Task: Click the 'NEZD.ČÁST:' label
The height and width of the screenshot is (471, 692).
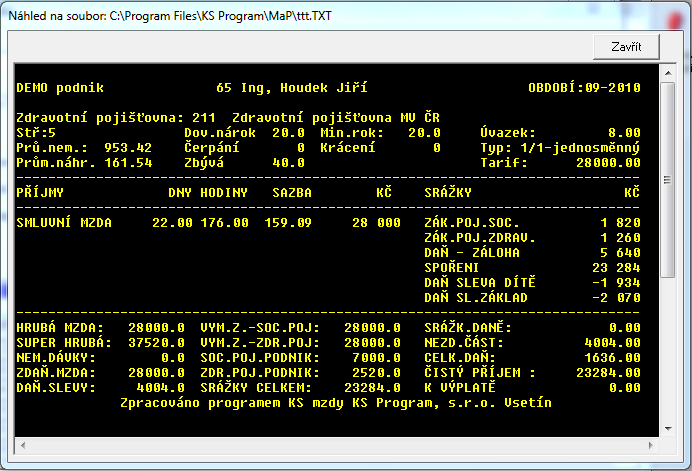Action: tap(464, 342)
